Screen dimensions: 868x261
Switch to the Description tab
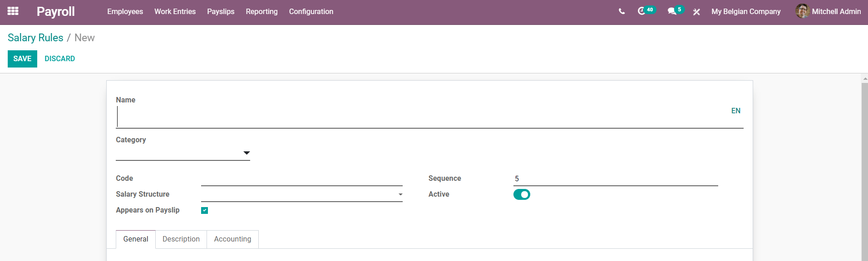coord(181,239)
